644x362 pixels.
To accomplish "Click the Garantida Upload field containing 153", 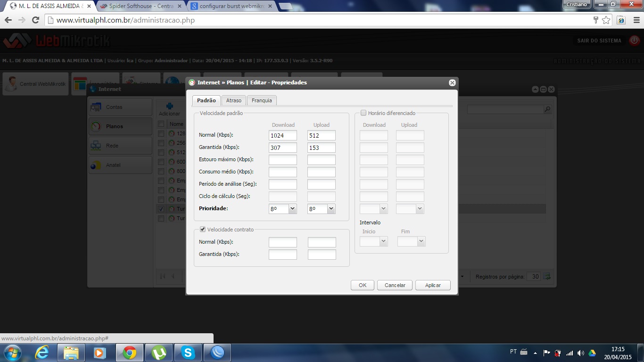I will [x=322, y=148].
